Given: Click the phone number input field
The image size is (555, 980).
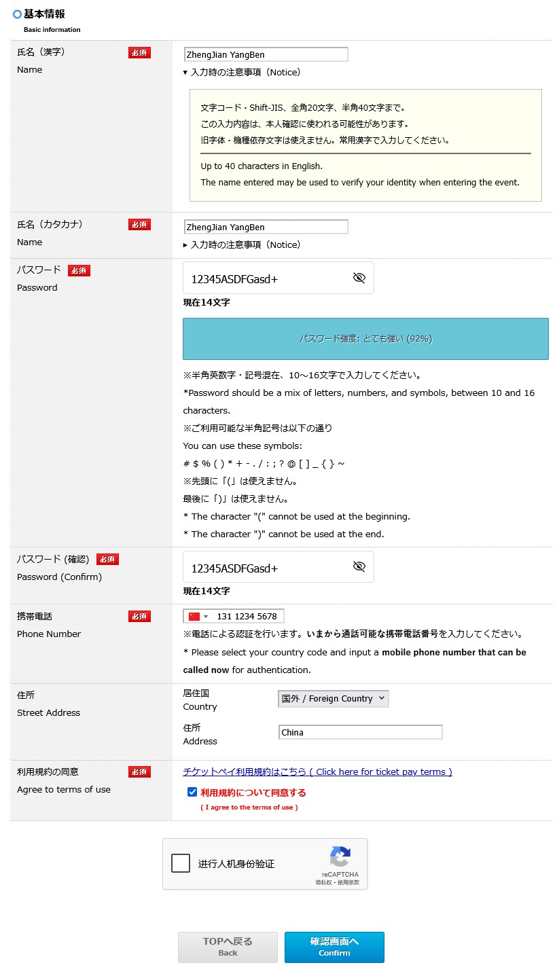Looking at the screenshot, I should [x=248, y=617].
